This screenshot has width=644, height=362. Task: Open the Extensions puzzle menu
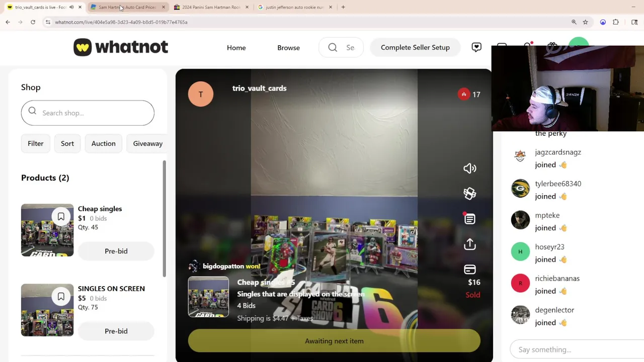coord(616,22)
